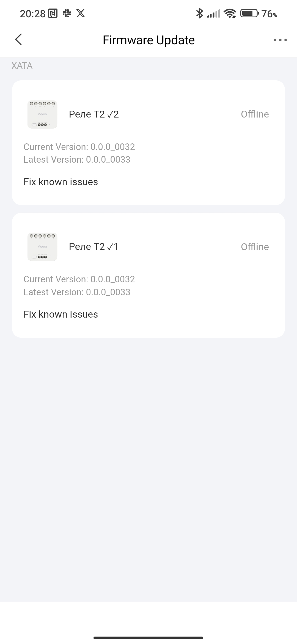Viewport: 297px width, 644px height.
Task: Tap the NFC status bar icon
Action: 53,13
